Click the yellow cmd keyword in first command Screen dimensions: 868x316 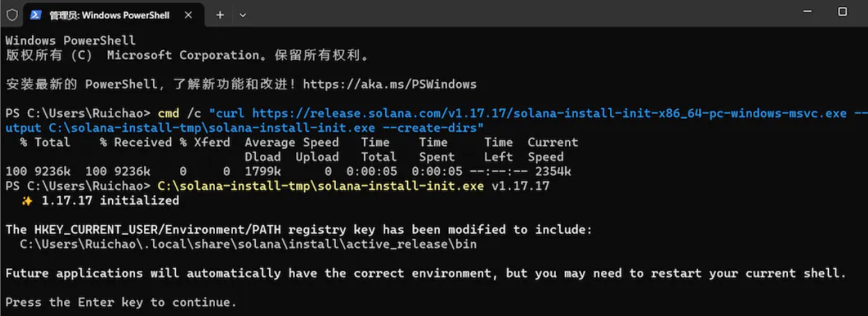[168, 113]
